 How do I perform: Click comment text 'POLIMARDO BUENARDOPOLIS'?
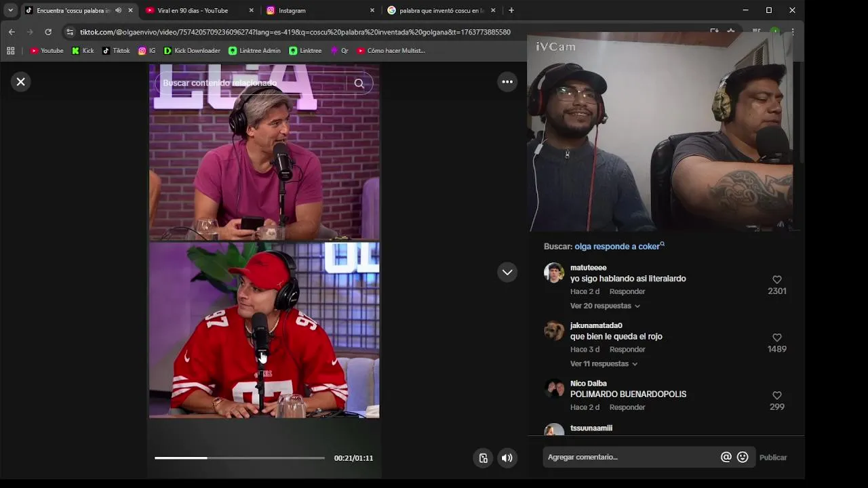point(628,394)
